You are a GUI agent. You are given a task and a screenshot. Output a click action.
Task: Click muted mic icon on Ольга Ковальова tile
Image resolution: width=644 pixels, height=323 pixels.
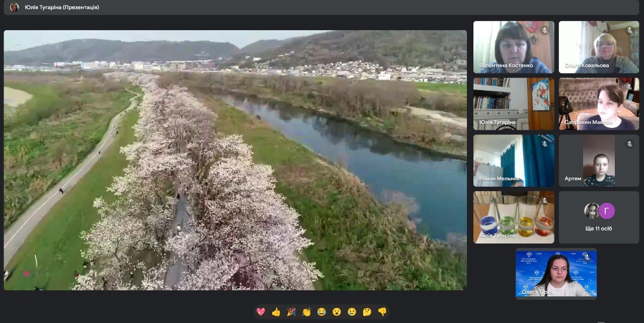[629, 31]
